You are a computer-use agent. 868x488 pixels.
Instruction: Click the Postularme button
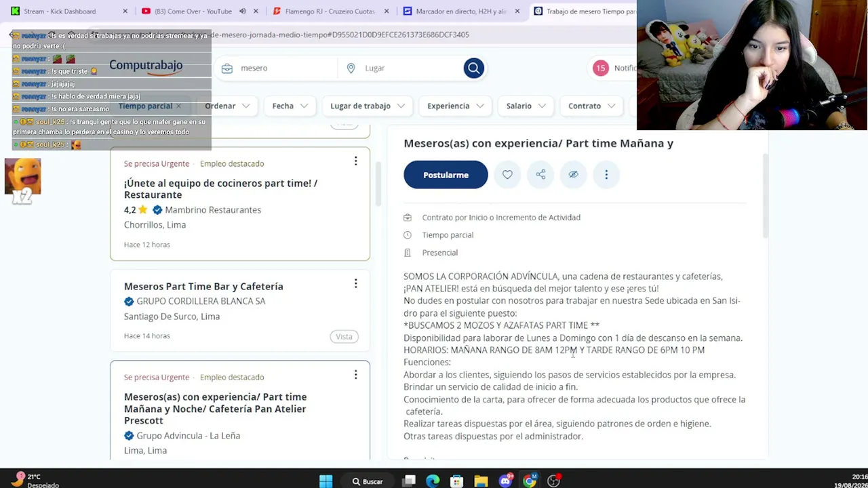click(x=446, y=175)
